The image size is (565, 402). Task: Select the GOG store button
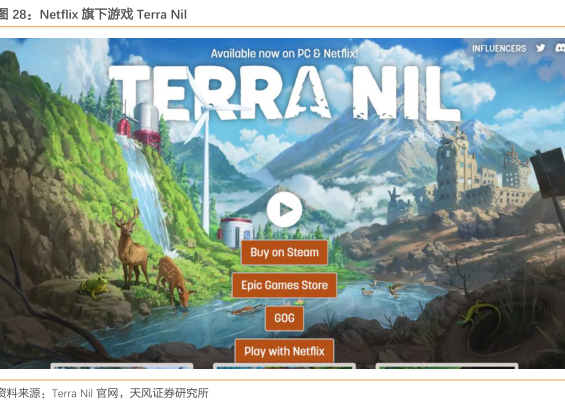[x=284, y=318]
